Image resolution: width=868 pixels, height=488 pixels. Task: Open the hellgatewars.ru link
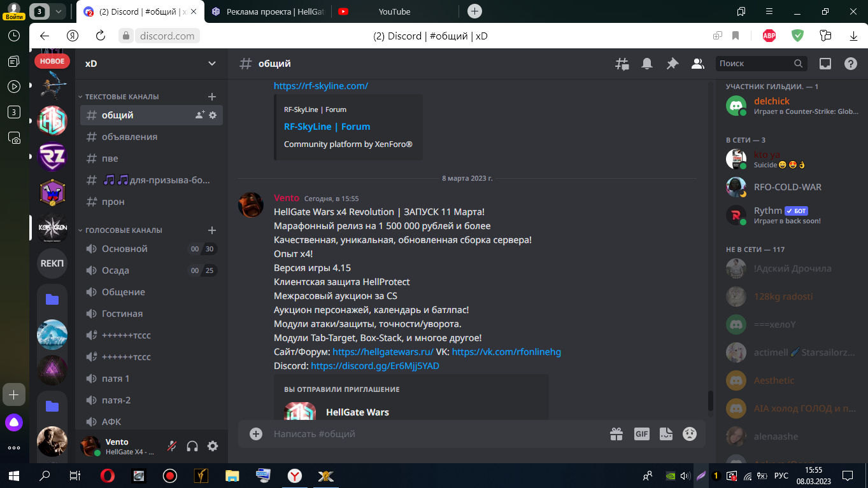(383, 352)
